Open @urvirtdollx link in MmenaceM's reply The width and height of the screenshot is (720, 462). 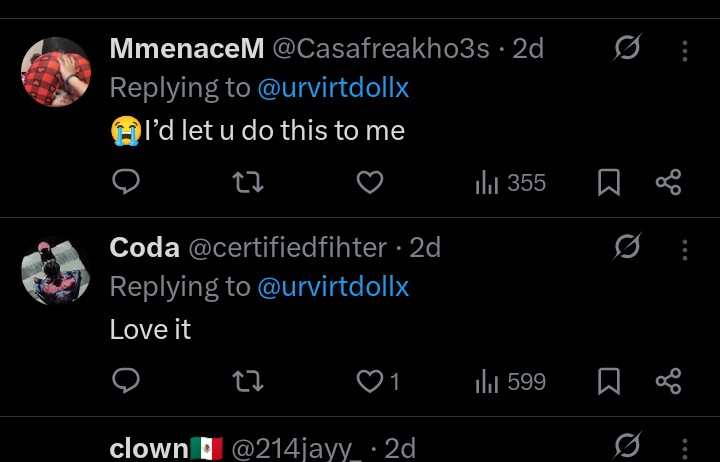pos(333,88)
